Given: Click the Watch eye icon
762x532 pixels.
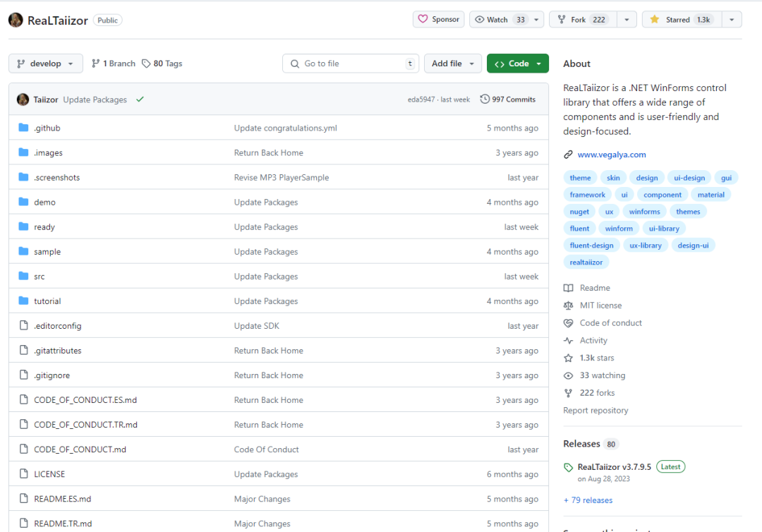Looking at the screenshot, I should pos(480,20).
